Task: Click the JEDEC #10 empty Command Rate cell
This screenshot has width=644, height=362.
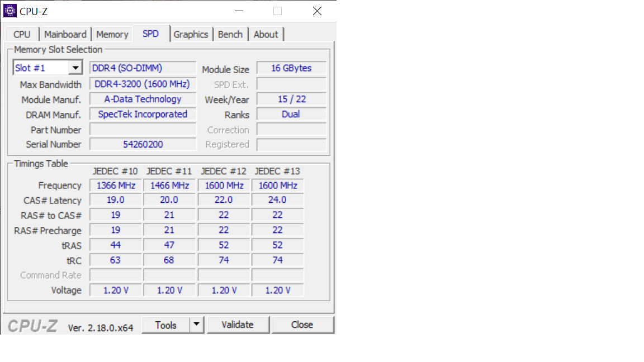Action: pyautogui.click(x=116, y=275)
